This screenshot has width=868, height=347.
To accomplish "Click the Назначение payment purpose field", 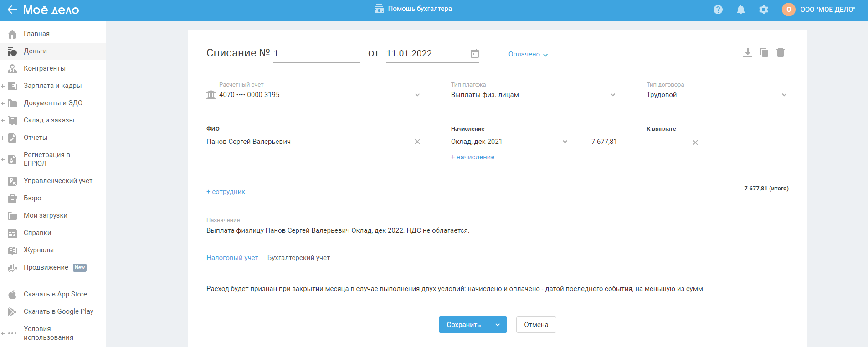I will coord(497,230).
